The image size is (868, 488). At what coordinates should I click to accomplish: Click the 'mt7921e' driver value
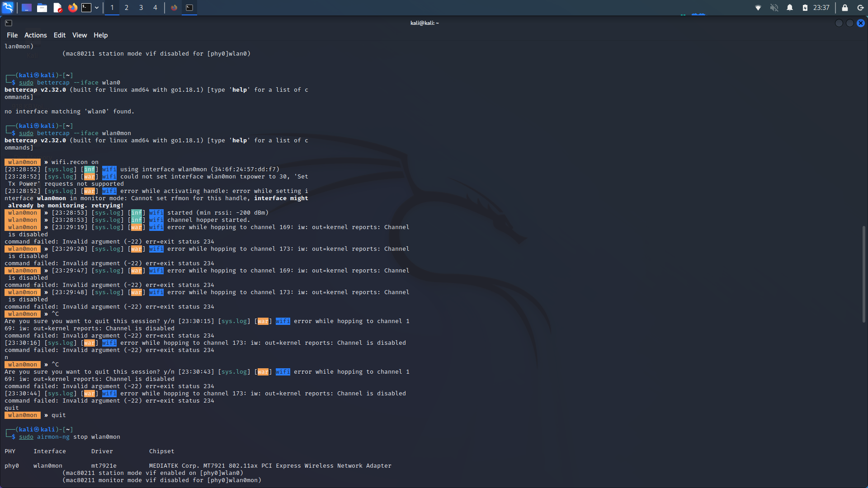pos(104,466)
